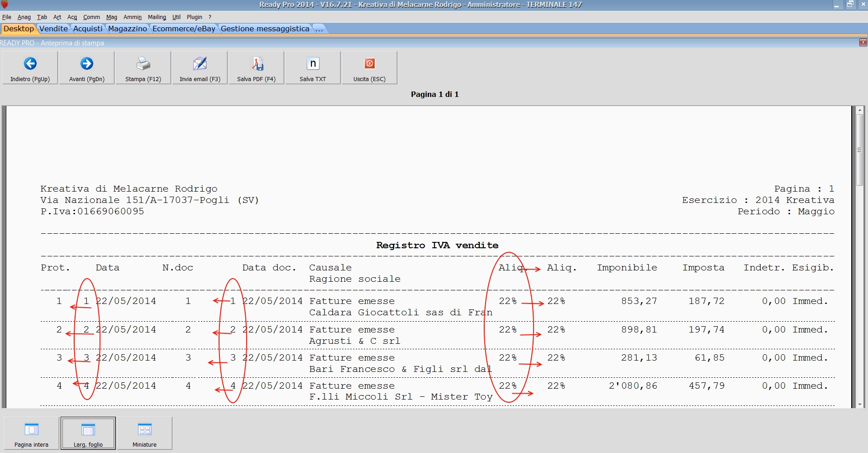The image size is (868, 453).
Task: Click the Via Nazionale 151/A address line
Action: pos(149,200)
